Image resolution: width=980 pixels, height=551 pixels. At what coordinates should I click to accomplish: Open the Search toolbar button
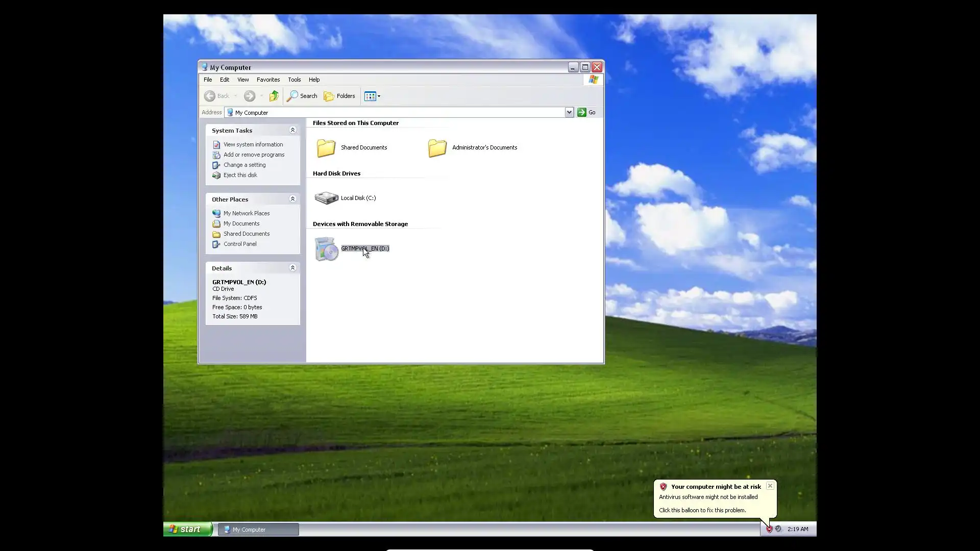coord(302,96)
